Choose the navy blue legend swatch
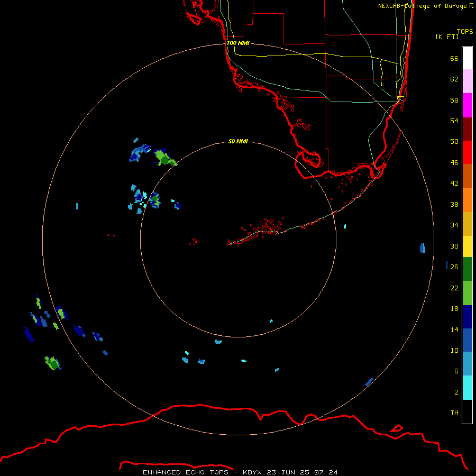This screenshot has height=476, width=476. pyautogui.click(x=467, y=317)
